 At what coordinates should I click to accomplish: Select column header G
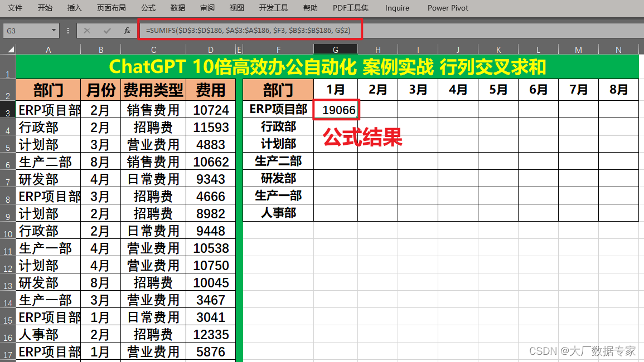point(336,50)
